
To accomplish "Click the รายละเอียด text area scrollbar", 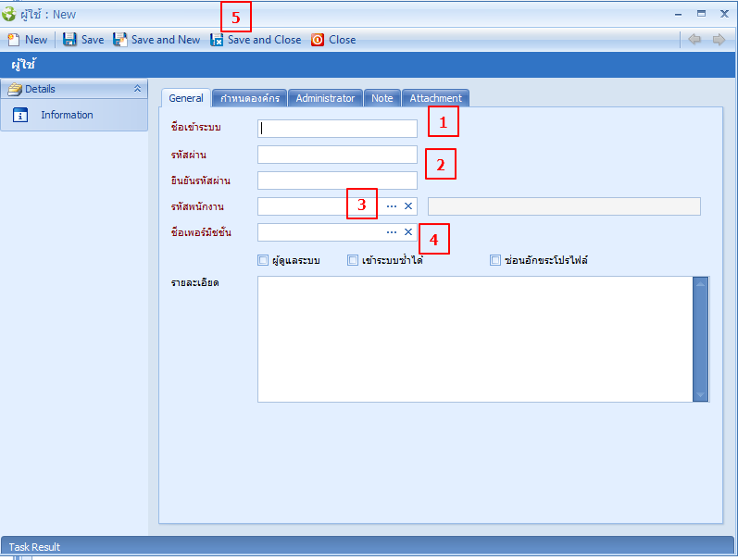I will click(x=700, y=339).
